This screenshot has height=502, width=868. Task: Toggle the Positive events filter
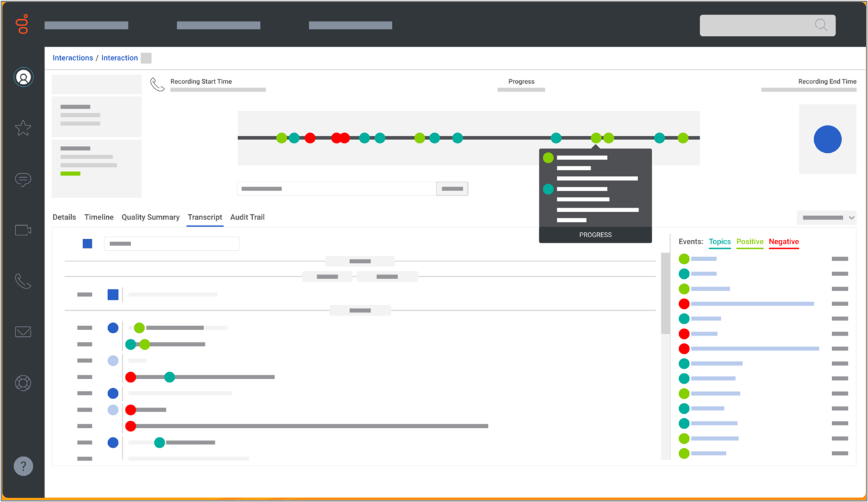(x=750, y=242)
